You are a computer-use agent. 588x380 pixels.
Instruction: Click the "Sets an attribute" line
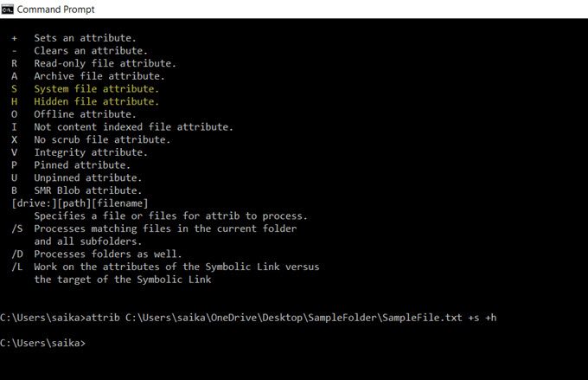tap(85, 39)
